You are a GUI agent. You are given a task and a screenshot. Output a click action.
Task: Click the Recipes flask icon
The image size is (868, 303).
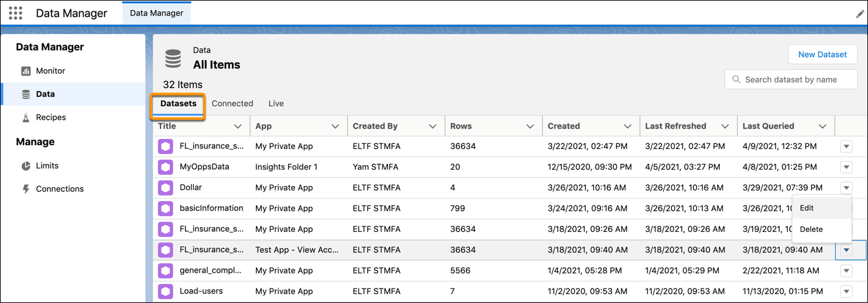pos(26,118)
